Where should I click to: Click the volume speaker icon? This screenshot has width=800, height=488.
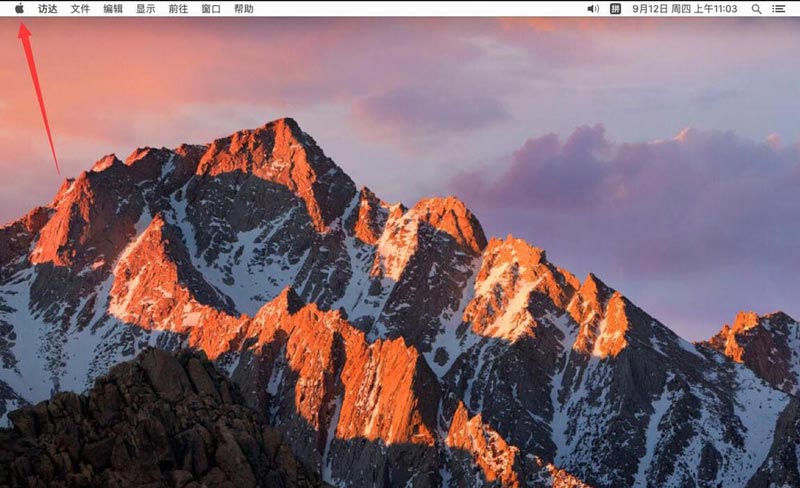pyautogui.click(x=593, y=8)
